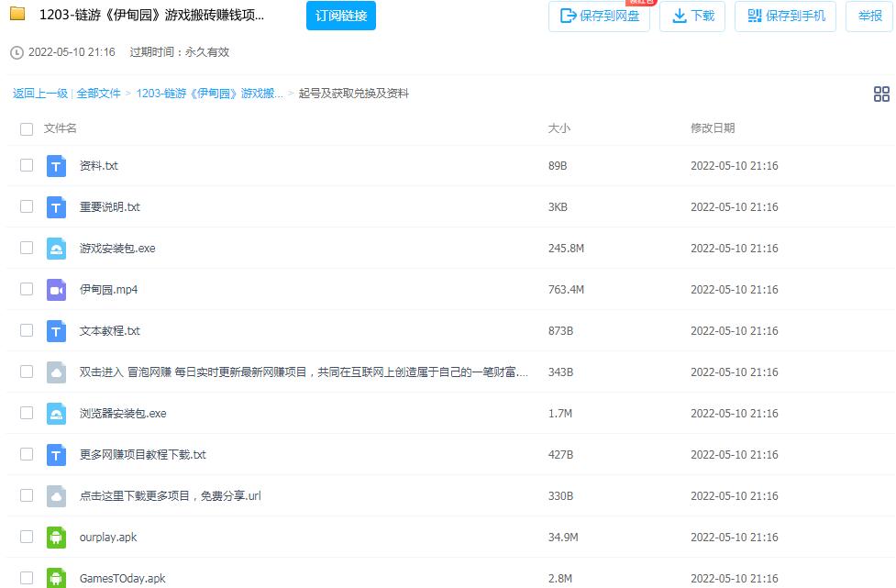Click the GamesTOday.apk Android icon
Image resolution: width=896 pixels, height=588 pixels.
pyautogui.click(x=57, y=578)
